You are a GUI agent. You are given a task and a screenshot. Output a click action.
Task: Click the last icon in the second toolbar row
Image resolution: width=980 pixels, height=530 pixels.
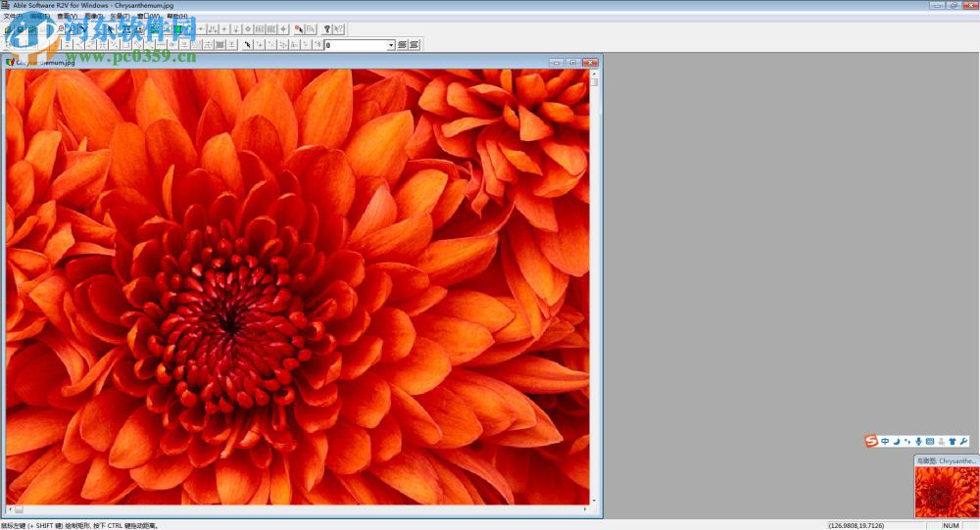tap(414, 45)
